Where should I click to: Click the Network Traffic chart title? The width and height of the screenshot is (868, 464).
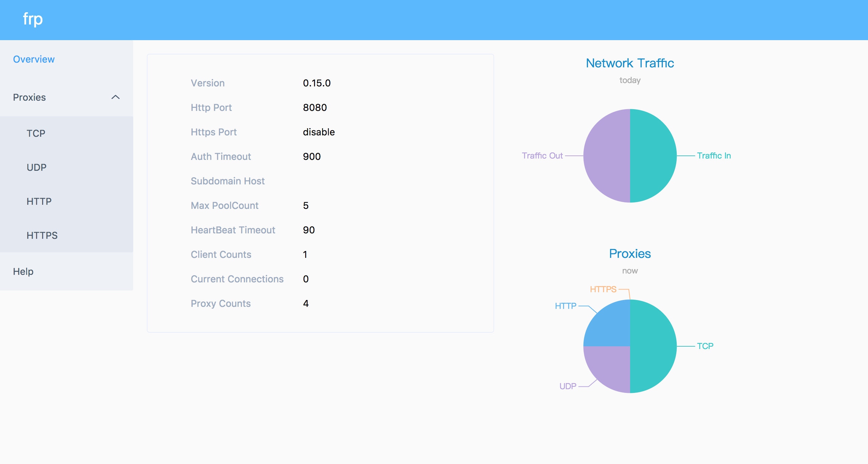pos(630,63)
